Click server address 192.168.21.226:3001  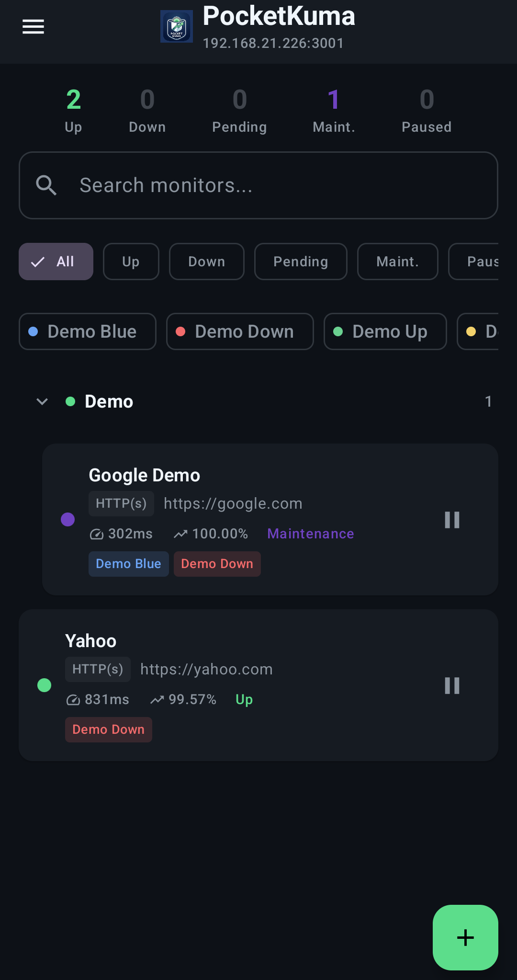coord(273,43)
